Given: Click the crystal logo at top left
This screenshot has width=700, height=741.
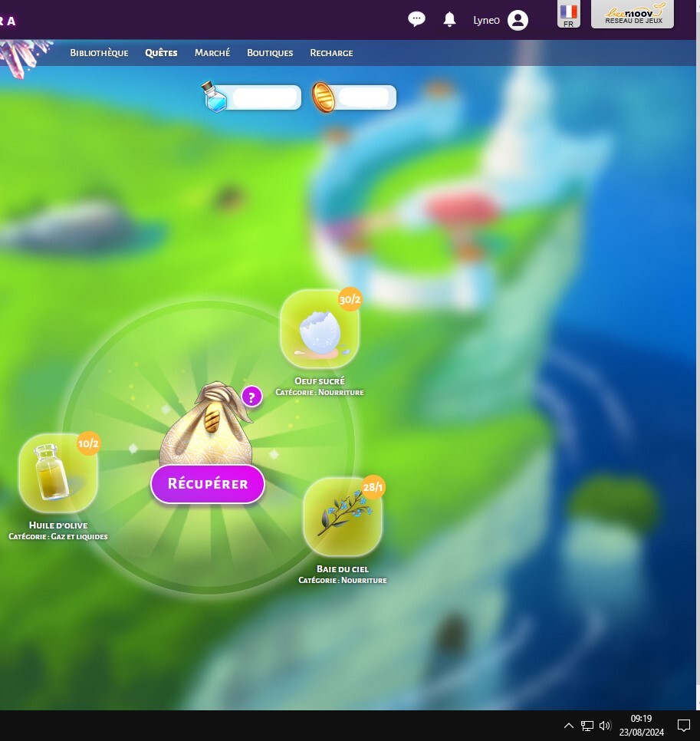Looking at the screenshot, I should [x=24, y=57].
